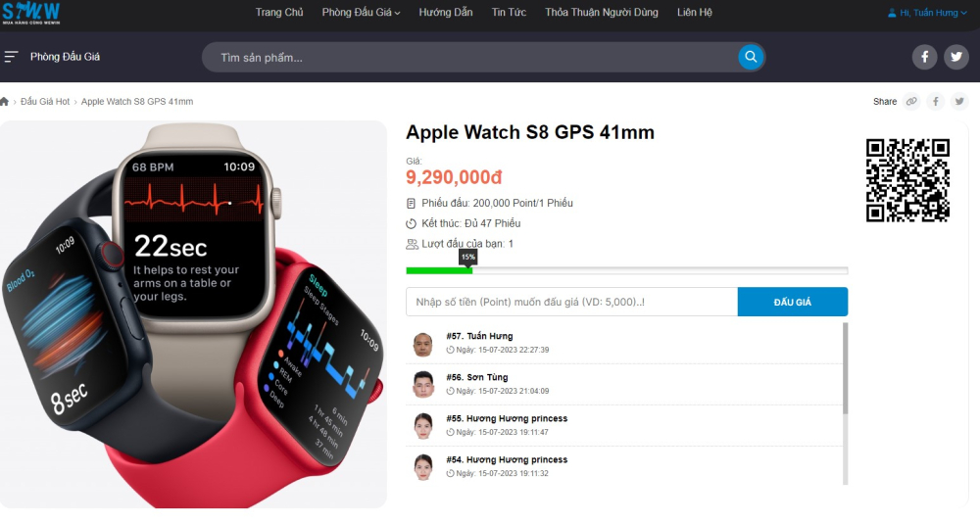The height and width of the screenshot is (523, 980).
Task: Click the QR code image
Action: click(907, 180)
